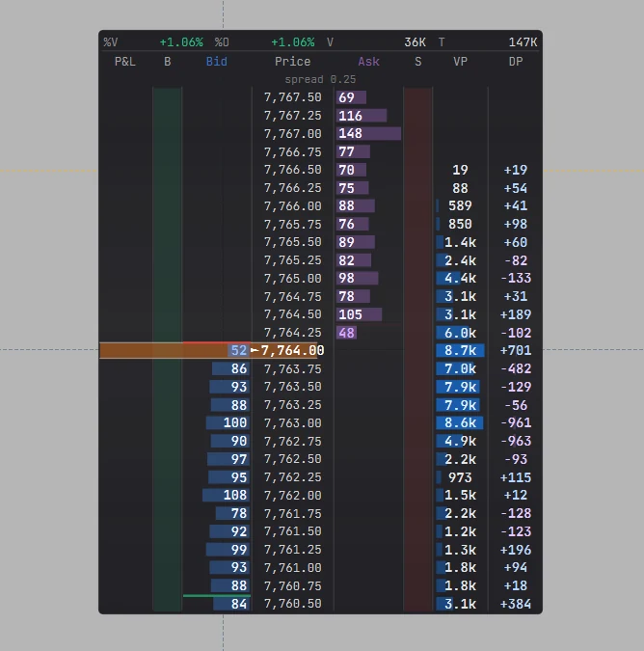Viewport: 644px width, 651px height.
Task: Select price level 7,764.25
Action: coord(292,333)
